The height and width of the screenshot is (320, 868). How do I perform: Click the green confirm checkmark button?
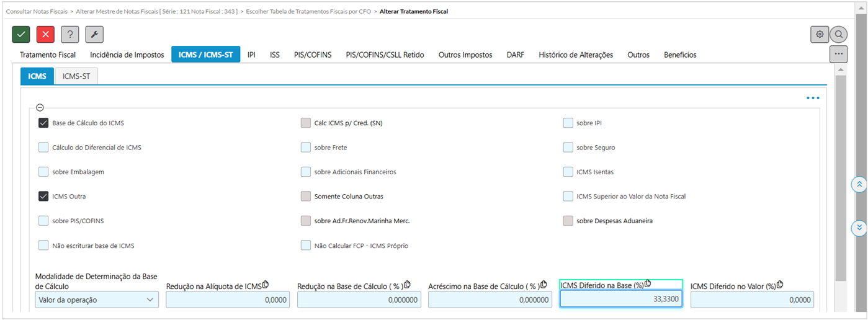click(x=21, y=35)
